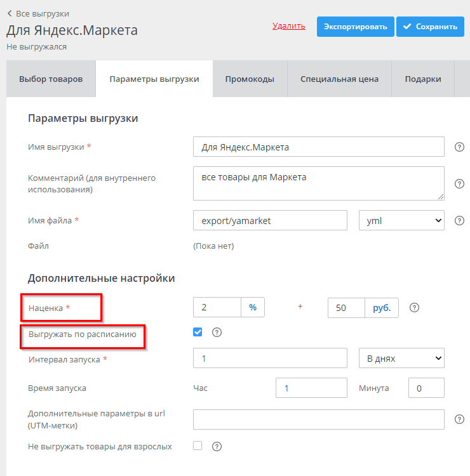470x476 pixels.
Task: Click help icon next to schedule export checkbox
Action: click(x=217, y=333)
